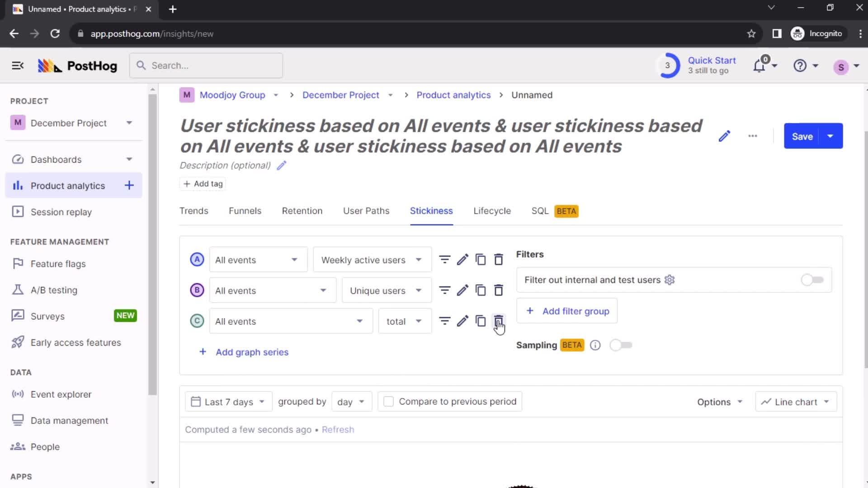This screenshot has width=868, height=488.
Task: Select the Lifecycle tab
Action: 492,211
